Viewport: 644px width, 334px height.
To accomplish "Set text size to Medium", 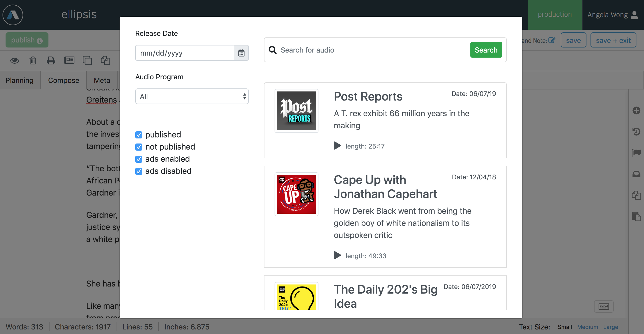I will pos(587,327).
